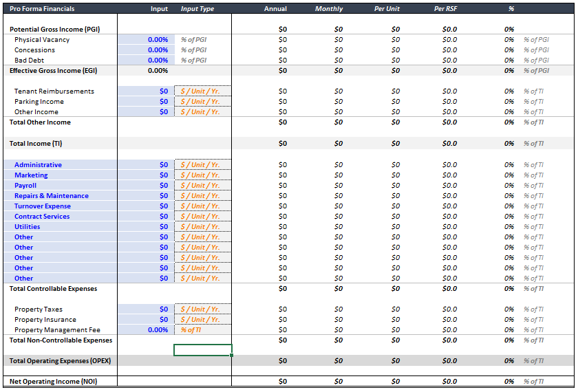Click the Physical Vacancy % of PGI type

[193, 39]
